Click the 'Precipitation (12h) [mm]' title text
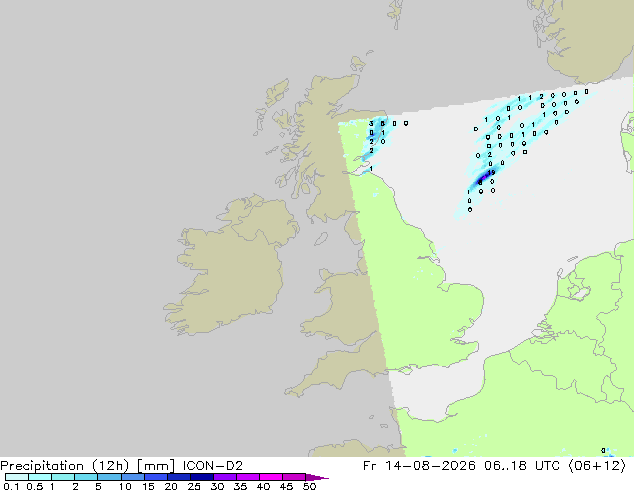The height and width of the screenshot is (490, 634). pos(87,466)
